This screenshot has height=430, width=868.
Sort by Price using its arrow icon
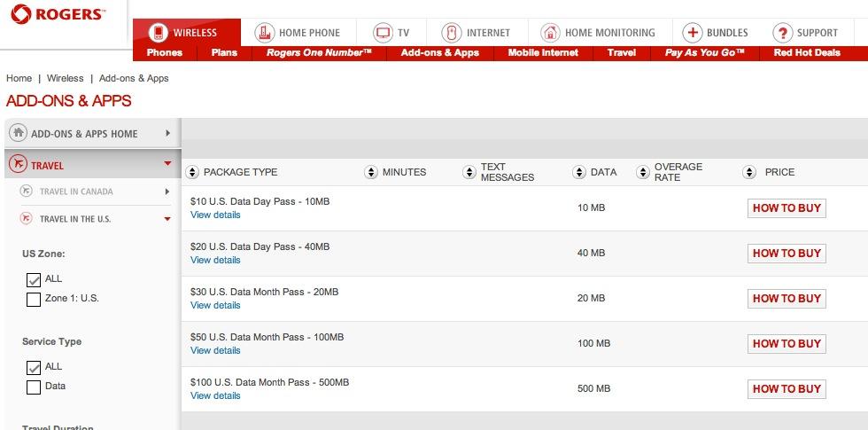click(749, 172)
